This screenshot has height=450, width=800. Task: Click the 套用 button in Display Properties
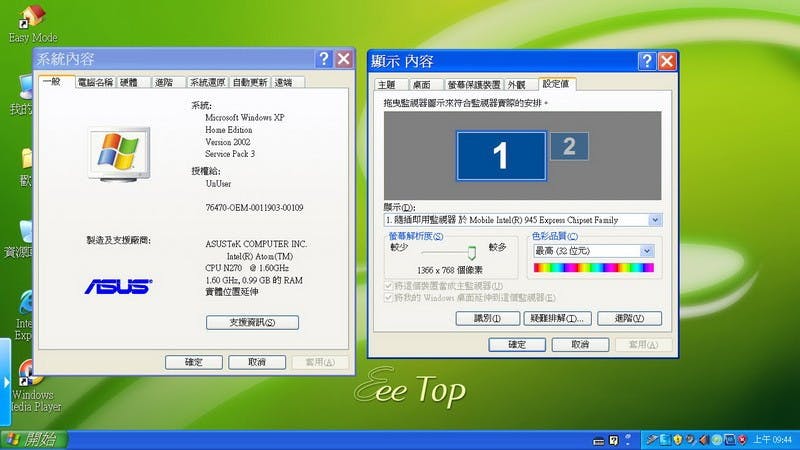click(643, 345)
